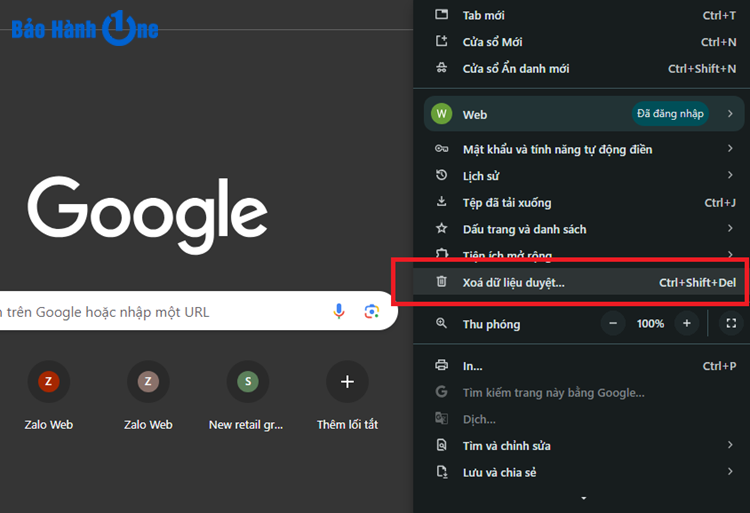This screenshot has width=750, height=513.
Task: Open Tệp đã tải xuống
Action: click(581, 203)
